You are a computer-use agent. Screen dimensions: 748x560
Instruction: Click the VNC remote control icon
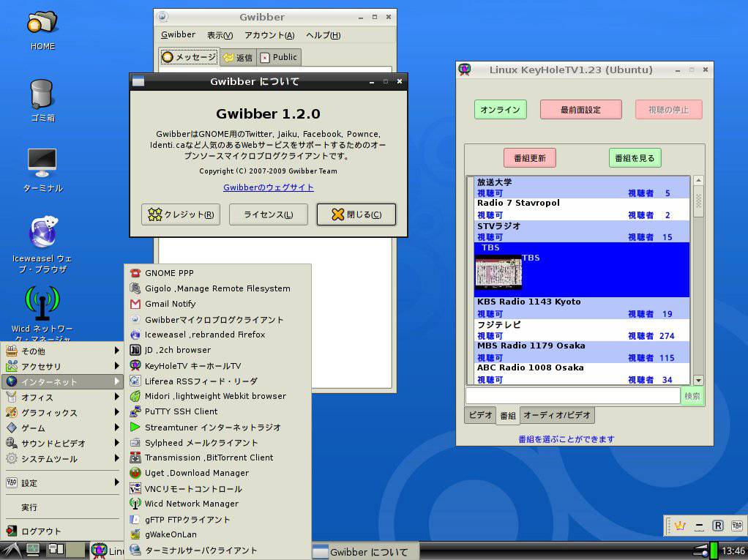click(135, 488)
